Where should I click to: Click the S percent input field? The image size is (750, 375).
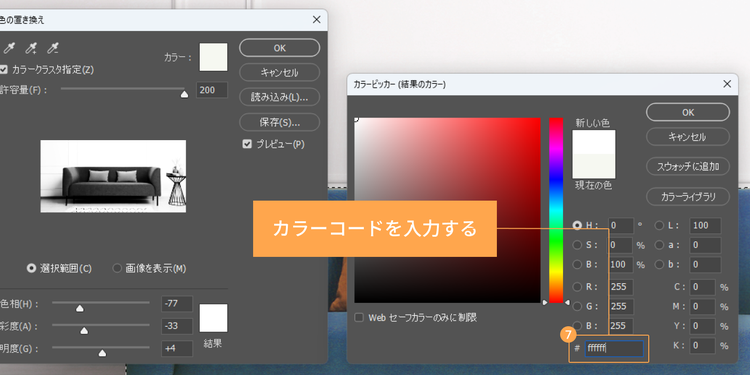(x=620, y=245)
